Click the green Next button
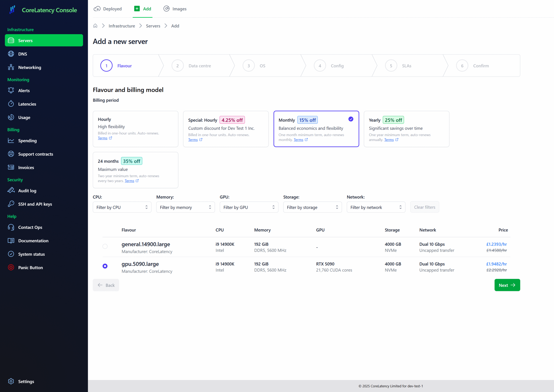The width and height of the screenshot is (554, 392). (507, 285)
